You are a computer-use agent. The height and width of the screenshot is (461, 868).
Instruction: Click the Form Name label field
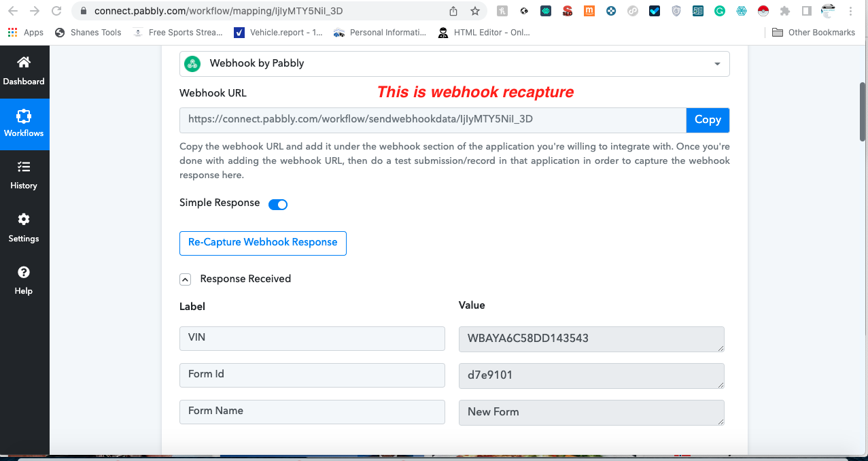[312, 412]
